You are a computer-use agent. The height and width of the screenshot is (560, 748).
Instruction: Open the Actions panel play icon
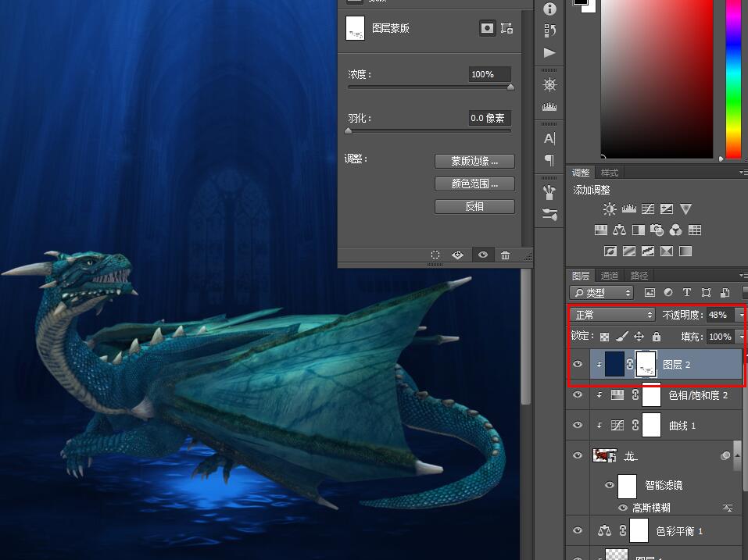[549, 52]
